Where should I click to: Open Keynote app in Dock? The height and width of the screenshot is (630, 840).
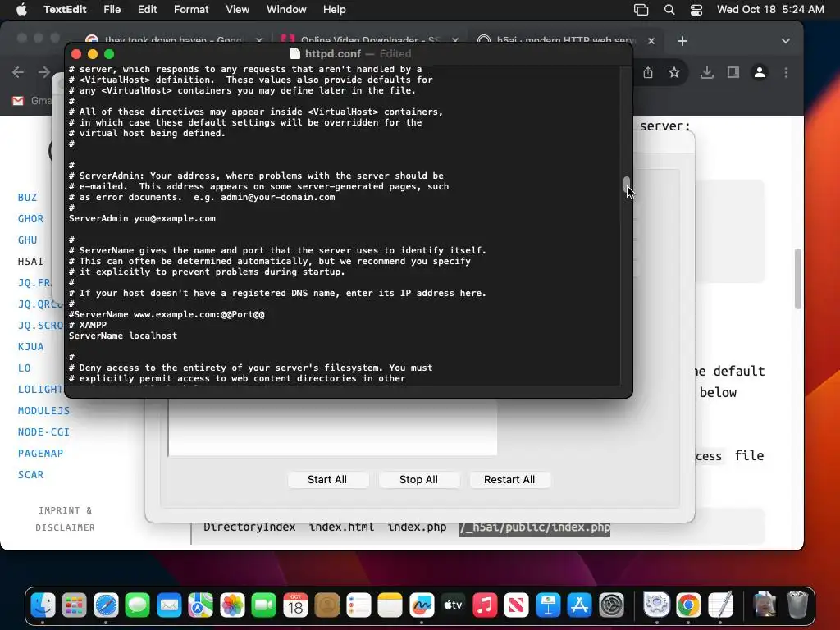(x=548, y=605)
